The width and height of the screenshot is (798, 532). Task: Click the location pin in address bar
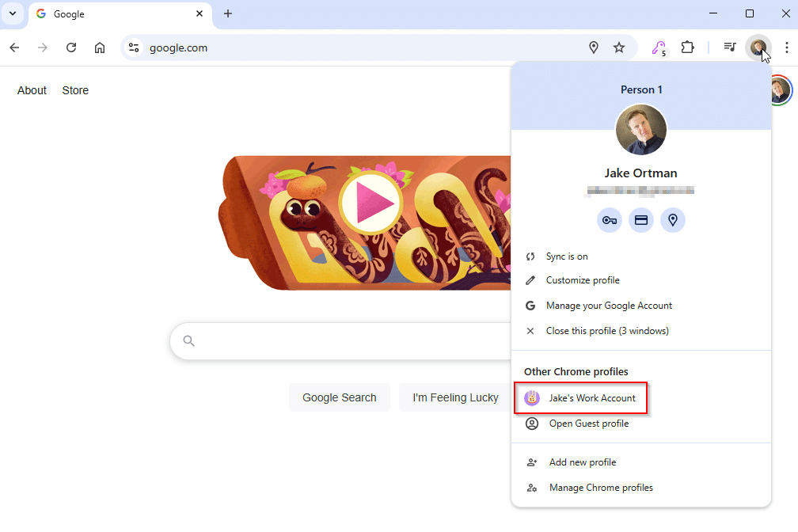tap(594, 47)
